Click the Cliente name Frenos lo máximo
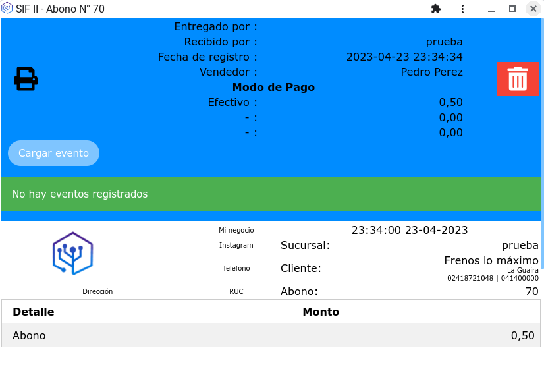The height and width of the screenshot is (392, 544). pyautogui.click(x=491, y=260)
